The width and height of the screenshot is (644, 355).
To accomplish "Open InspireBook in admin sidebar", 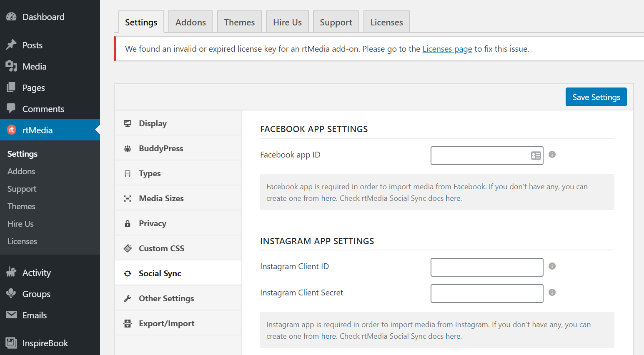I will pos(50,343).
